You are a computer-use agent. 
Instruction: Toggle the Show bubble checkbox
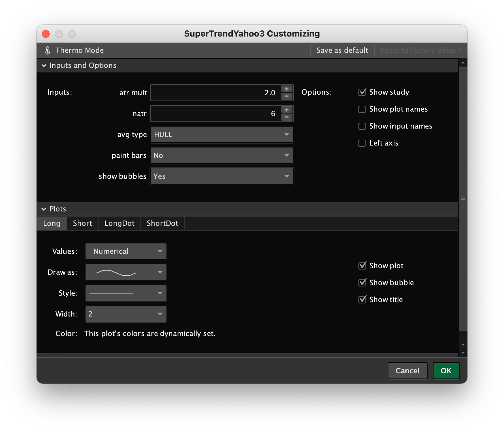[362, 283]
